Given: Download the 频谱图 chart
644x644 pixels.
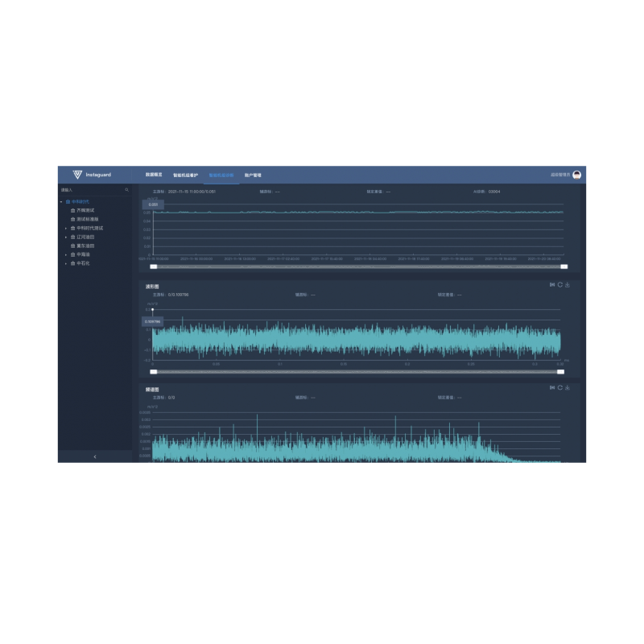Looking at the screenshot, I should pyautogui.click(x=568, y=387).
